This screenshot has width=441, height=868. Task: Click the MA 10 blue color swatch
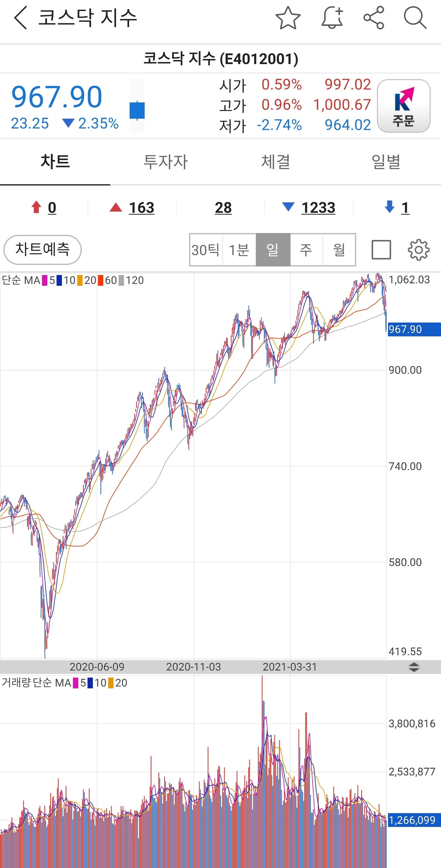[x=59, y=280]
